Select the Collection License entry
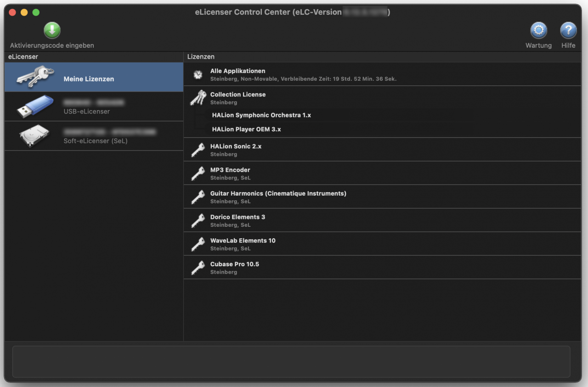 click(382, 98)
